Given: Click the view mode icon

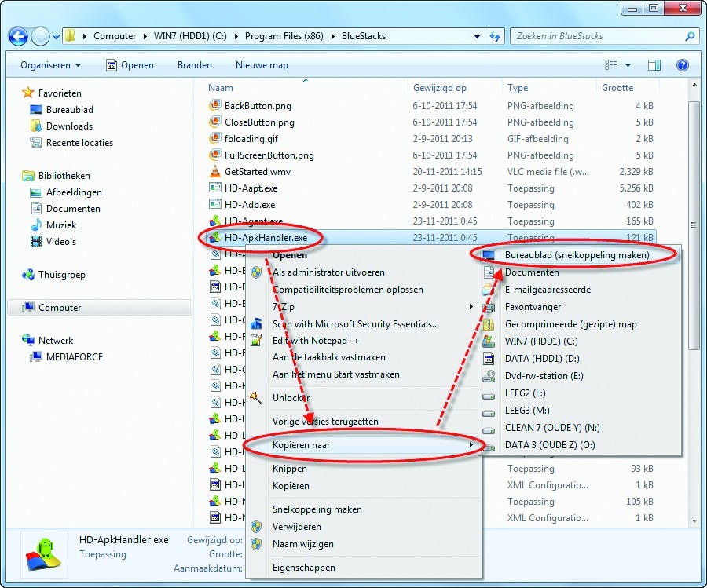Looking at the screenshot, I should click(610, 65).
